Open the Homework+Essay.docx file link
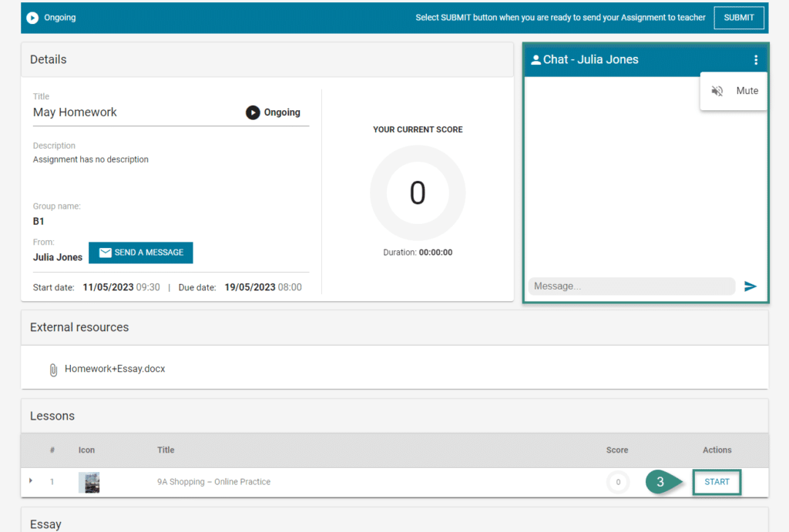 click(x=115, y=369)
